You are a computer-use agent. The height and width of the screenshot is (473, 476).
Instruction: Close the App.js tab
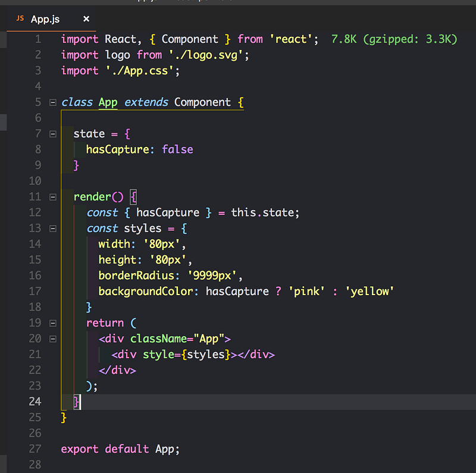(86, 19)
